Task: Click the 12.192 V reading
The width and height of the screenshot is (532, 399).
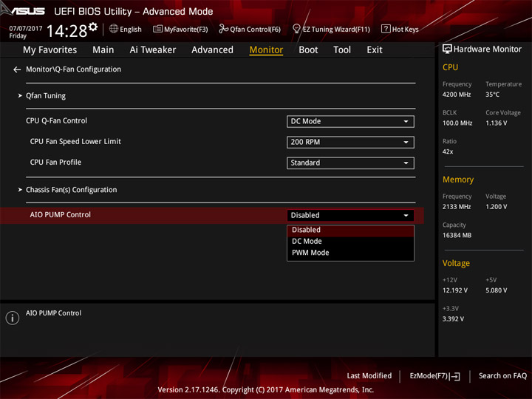Action: pos(454,290)
